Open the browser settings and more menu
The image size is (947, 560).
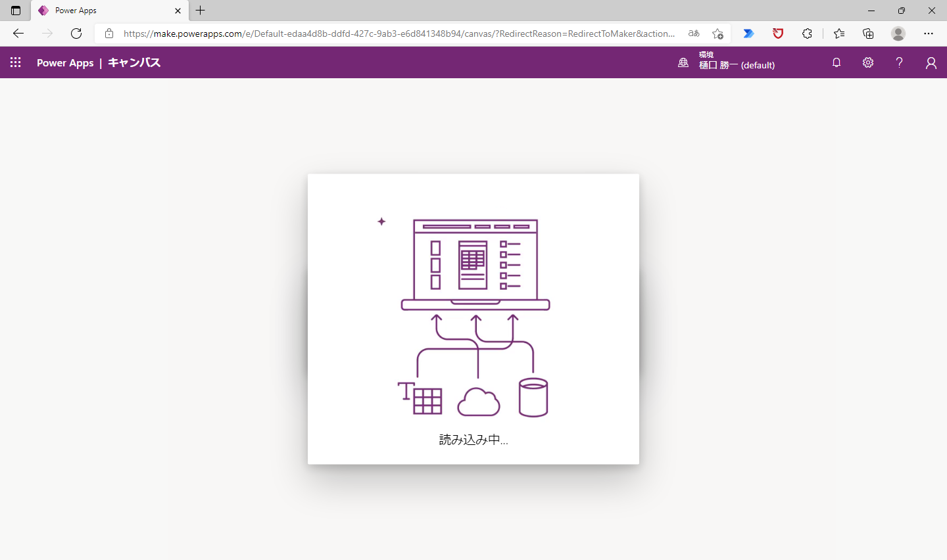coord(929,34)
